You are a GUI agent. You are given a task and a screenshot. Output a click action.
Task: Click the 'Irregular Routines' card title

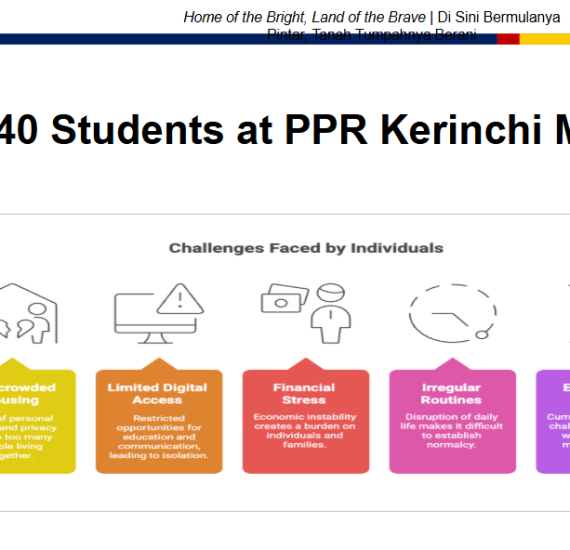(451, 394)
